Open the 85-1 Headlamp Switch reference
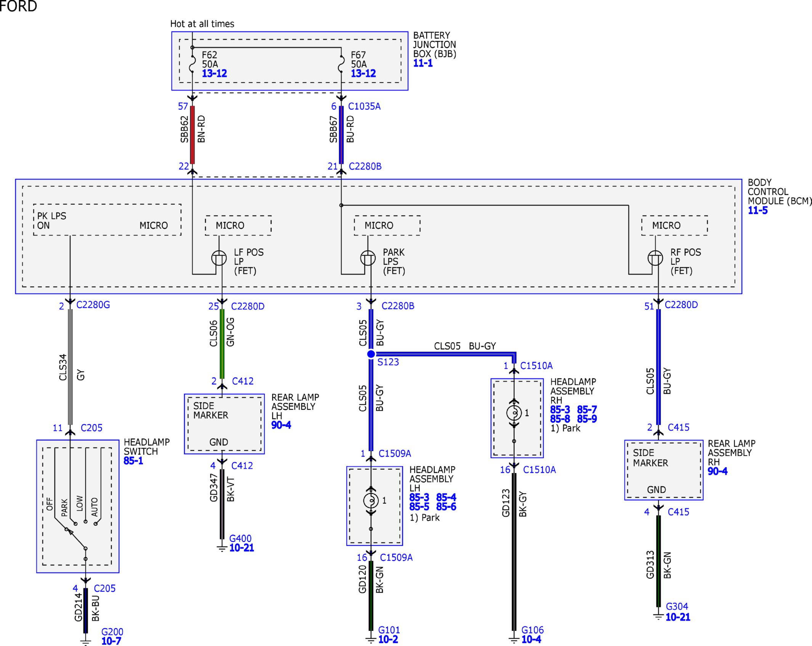 (x=133, y=461)
